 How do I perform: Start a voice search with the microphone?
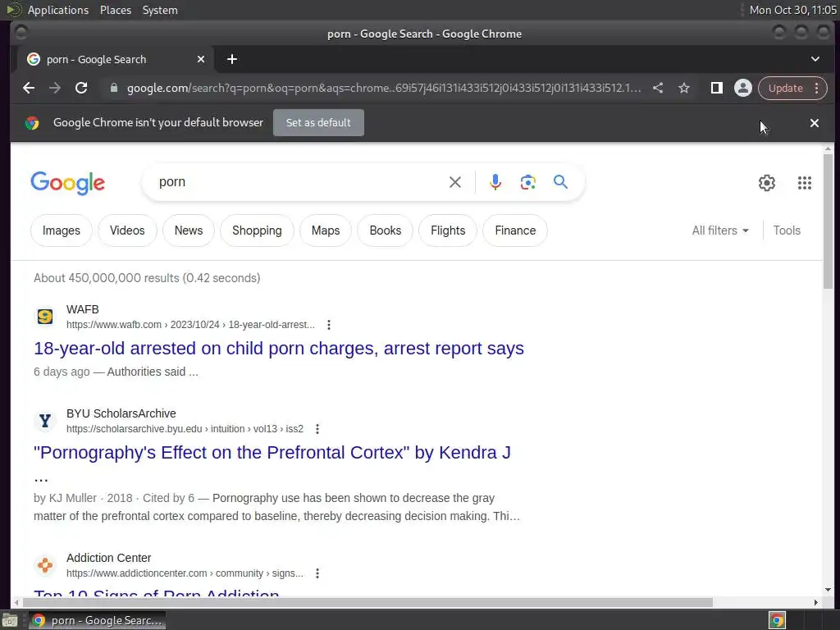click(x=495, y=182)
